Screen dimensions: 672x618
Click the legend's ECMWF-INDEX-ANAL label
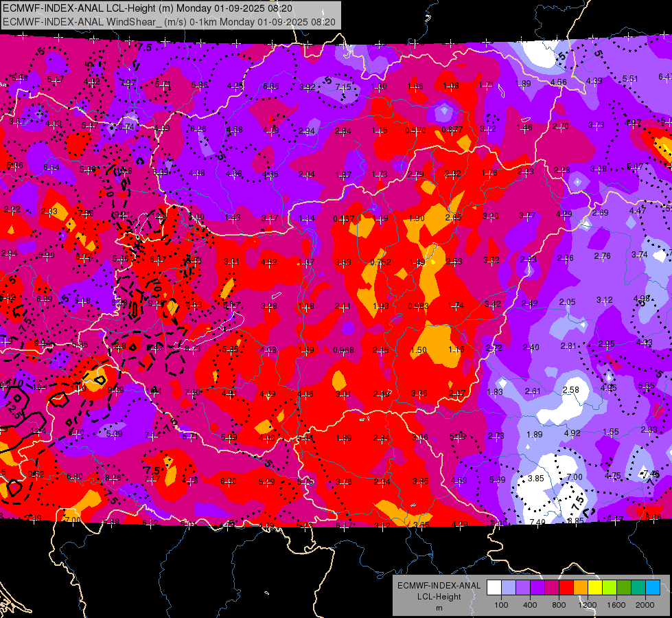click(439, 586)
